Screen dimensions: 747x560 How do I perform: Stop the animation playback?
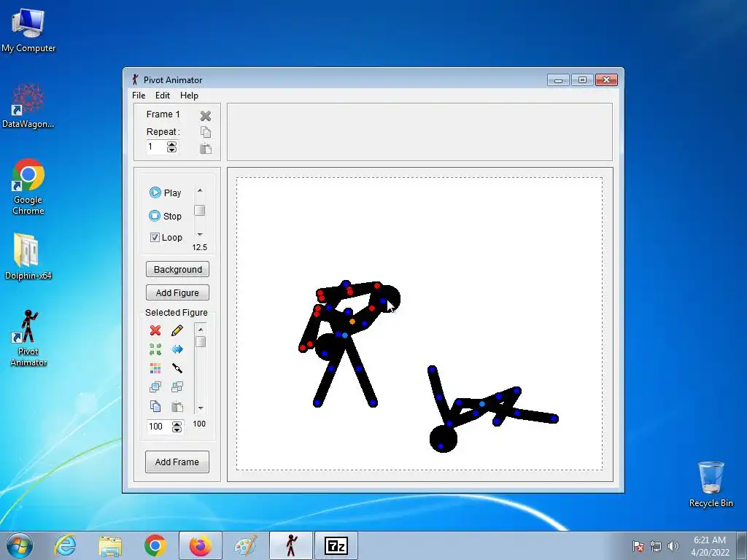[166, 216]
